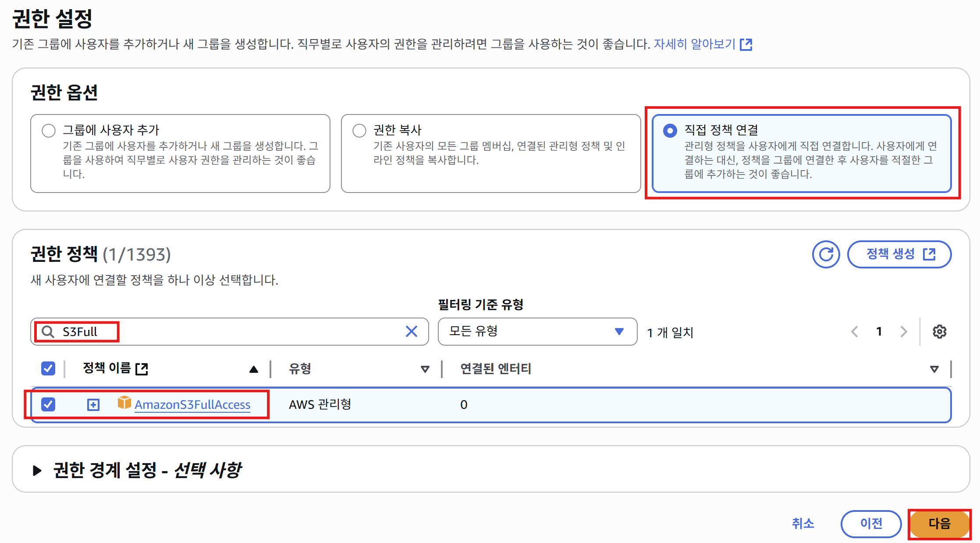
Task: Click the AmazonS3FullAccess orange box icon
Action: (x=124, y=402)
